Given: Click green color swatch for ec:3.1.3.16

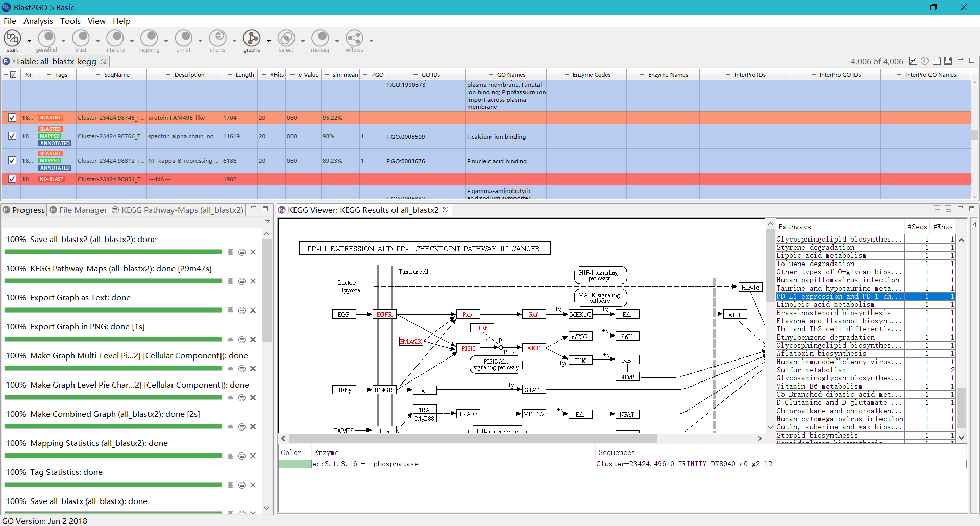Looking at the screenshot, I should pyautogui.click(x=295, y=464).
